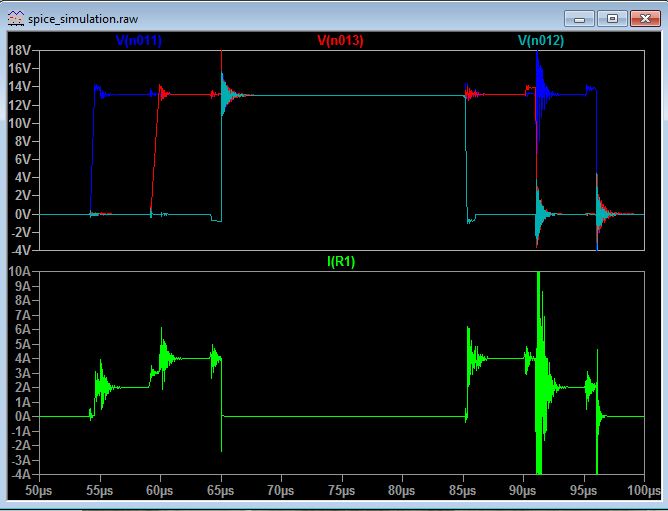The height and width of the screenshot is (511, 668).
Task: Click the spice_simulation.raw window title
Action: (x=83, y=19)
